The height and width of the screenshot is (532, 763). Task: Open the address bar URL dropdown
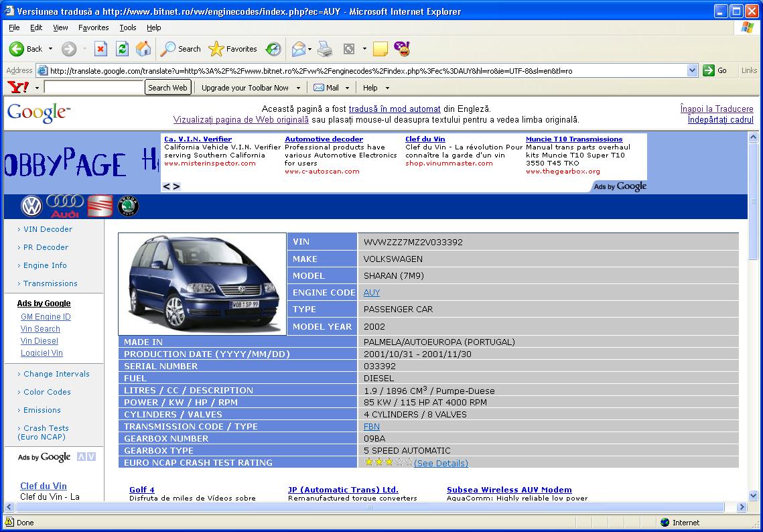point(693,70)
